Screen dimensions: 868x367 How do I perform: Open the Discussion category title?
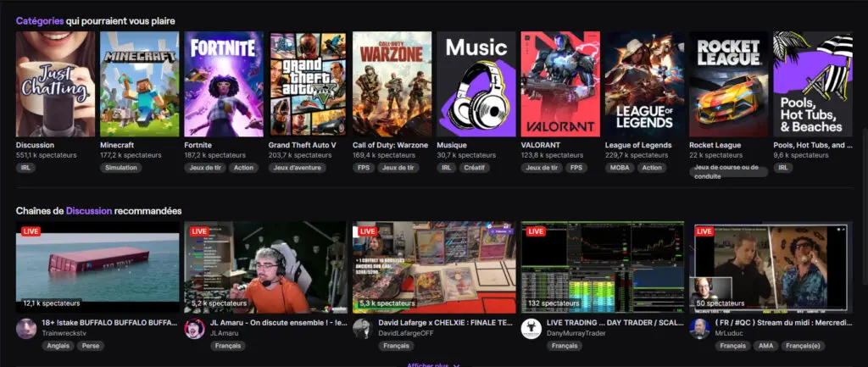(x=35, y=145)
